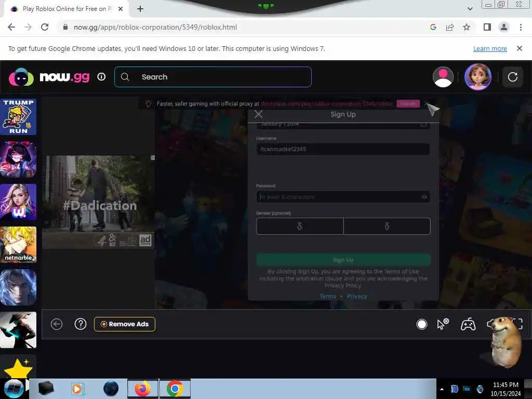
Task: Open the info icon beside now.gg logo
Action: (x=101, y=77)
